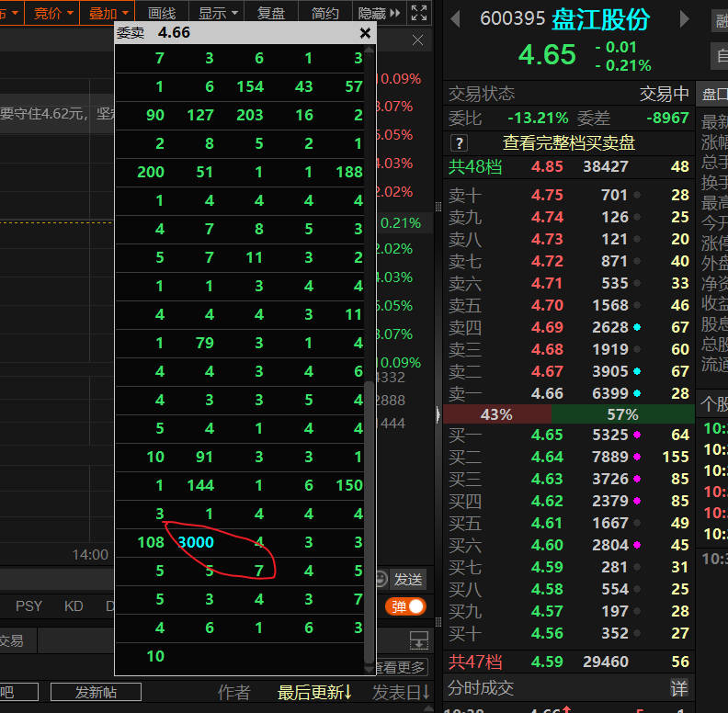Viewport: 728px width, 713px height.
Task: Click the magenta dot on 买一 row
Action: point(637,435)
